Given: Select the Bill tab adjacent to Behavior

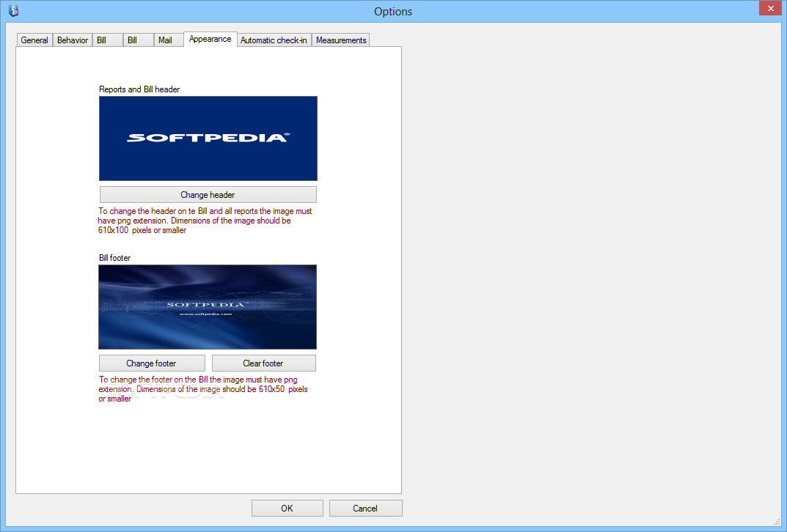Looking at the screenshot, I should (107, 40).
